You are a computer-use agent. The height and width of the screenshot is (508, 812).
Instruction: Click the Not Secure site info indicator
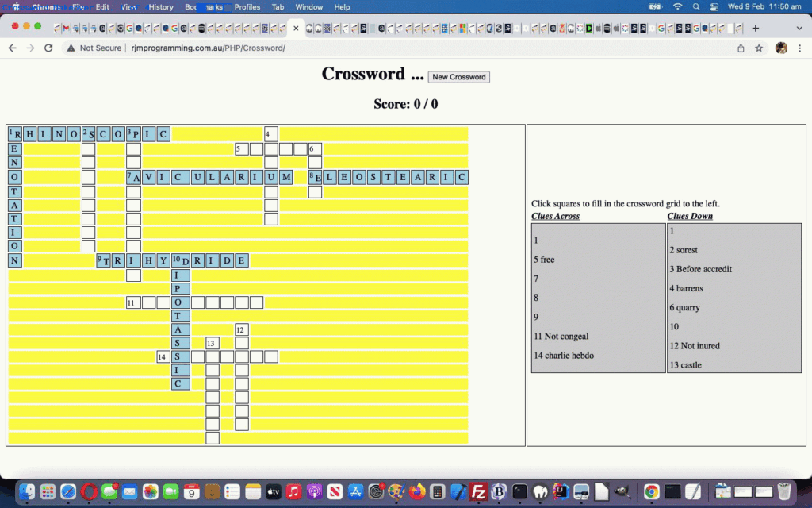94,48
